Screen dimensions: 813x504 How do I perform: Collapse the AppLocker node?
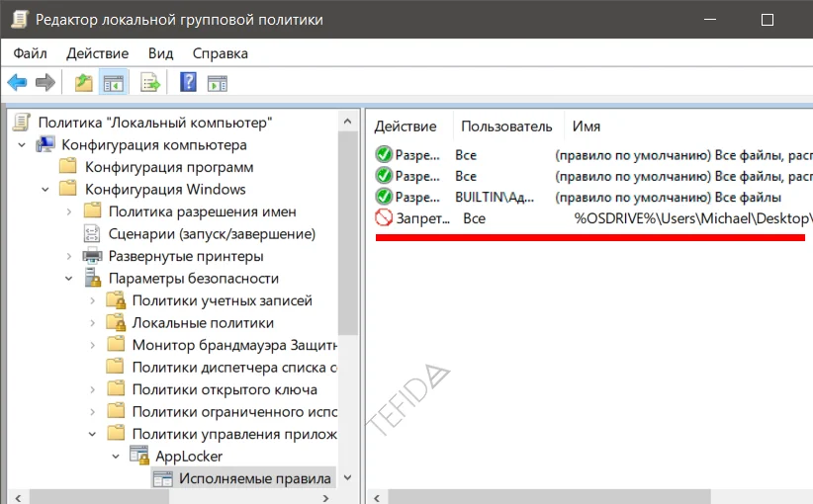(x=116, y=457)
